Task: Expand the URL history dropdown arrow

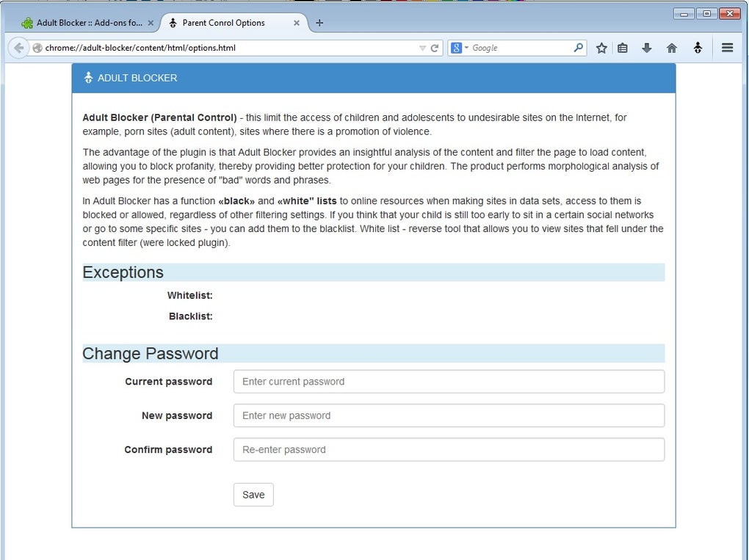Action: coord(422,48)
